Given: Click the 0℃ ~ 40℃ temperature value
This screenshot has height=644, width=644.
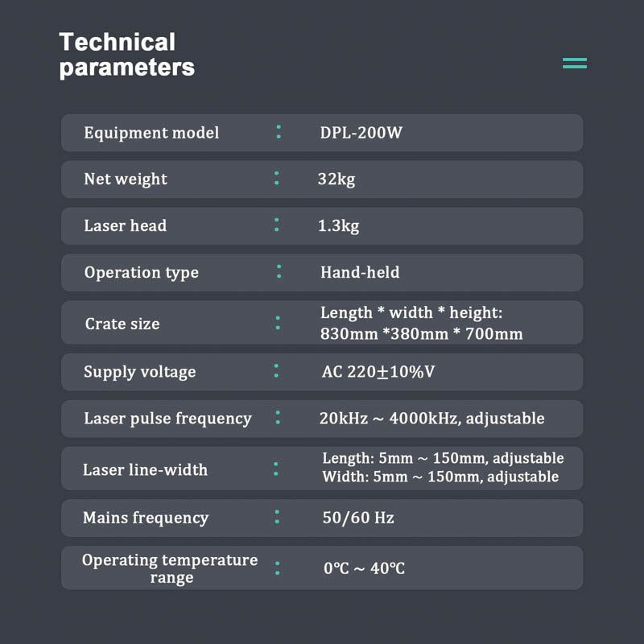Looking at the screenshot, I should tap(364, 569).
